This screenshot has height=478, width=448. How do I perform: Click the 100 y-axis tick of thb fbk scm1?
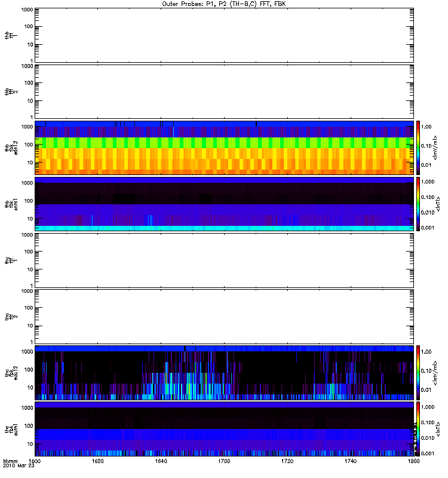[29, 201]
